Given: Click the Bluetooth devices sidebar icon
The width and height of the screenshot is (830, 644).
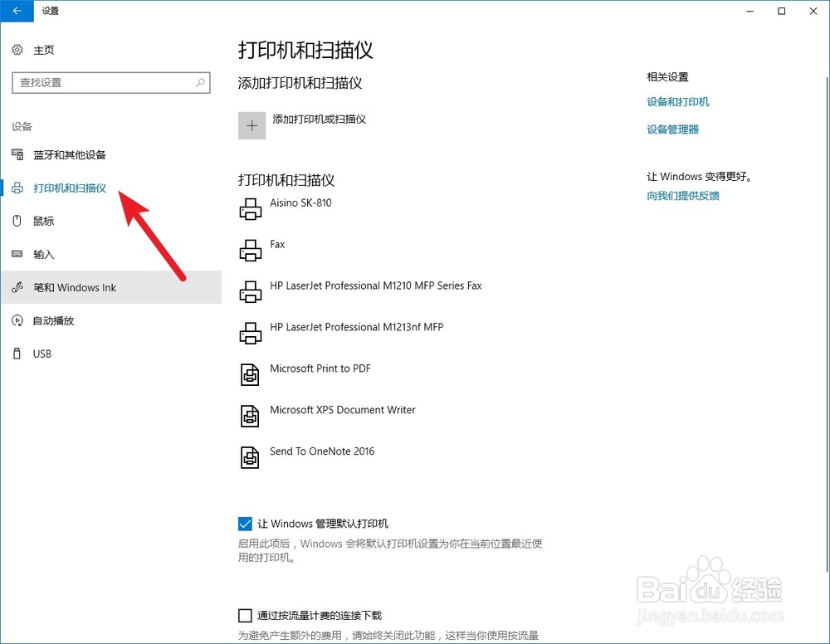Looking at the screenshot, I should pos(17,154).
